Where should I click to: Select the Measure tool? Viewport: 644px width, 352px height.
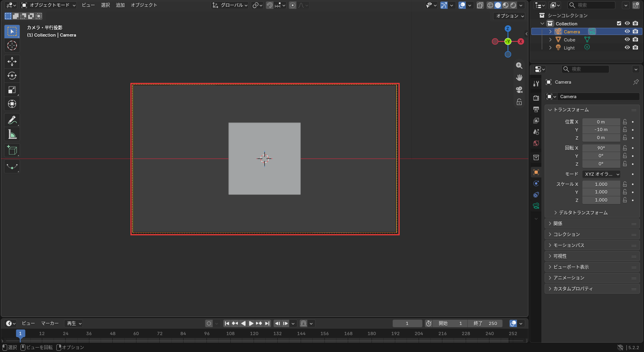12,134
